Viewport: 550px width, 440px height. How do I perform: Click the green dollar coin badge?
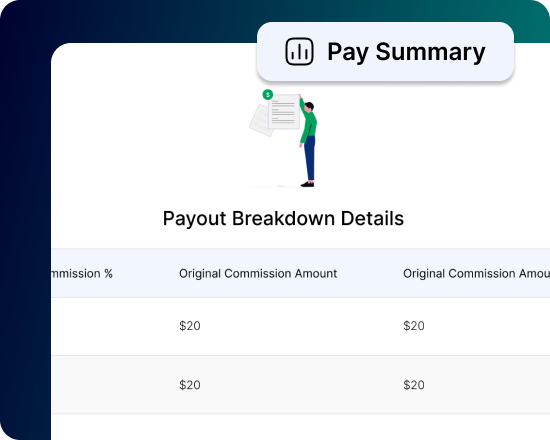pos(268,94)
